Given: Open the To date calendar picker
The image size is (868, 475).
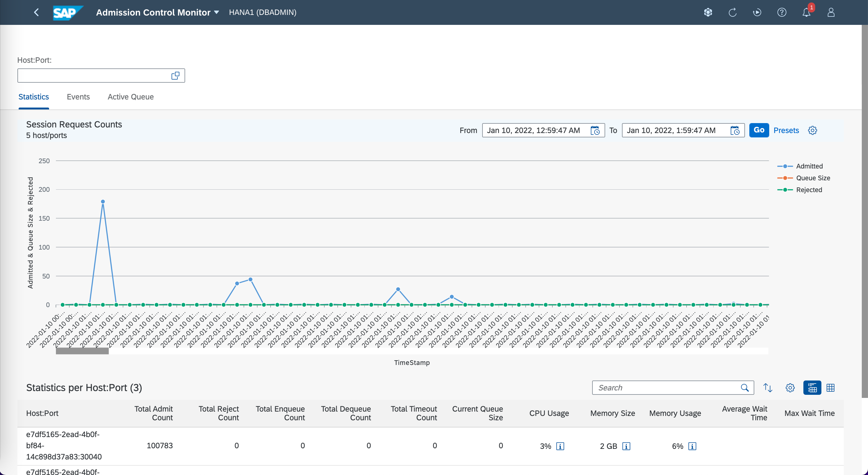Looking at the screenshot, I should (x=735, y=131).
